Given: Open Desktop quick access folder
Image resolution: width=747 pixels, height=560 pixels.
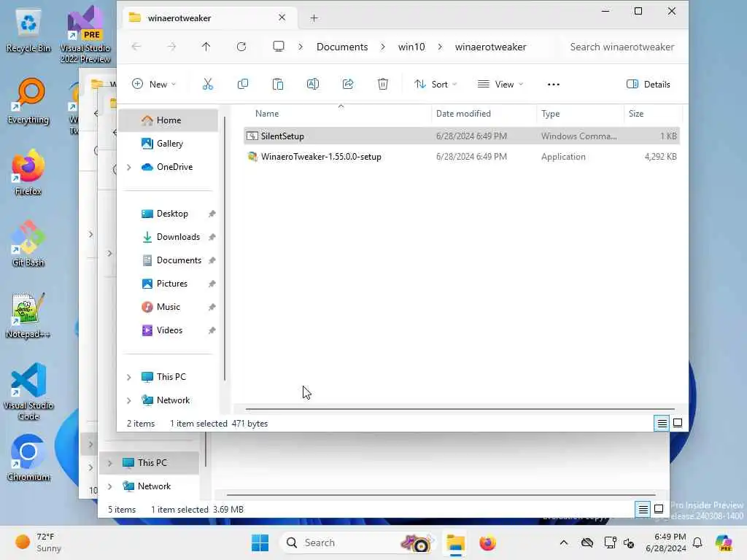Looking at the screenshot, I should 169,214.
